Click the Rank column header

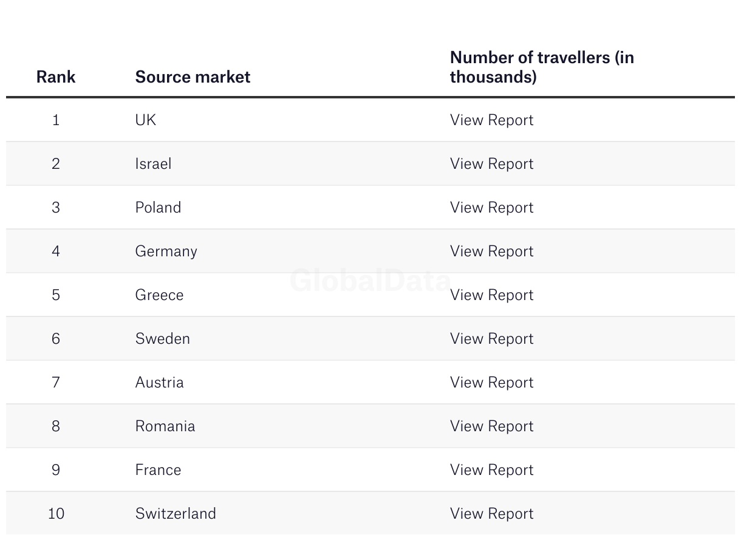(x=56, y=77)
